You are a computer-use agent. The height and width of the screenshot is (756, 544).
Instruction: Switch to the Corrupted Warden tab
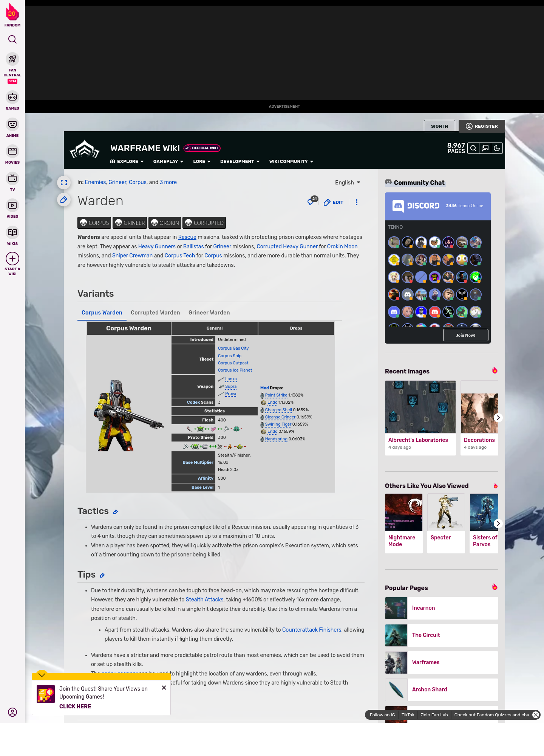click(155, 313)
